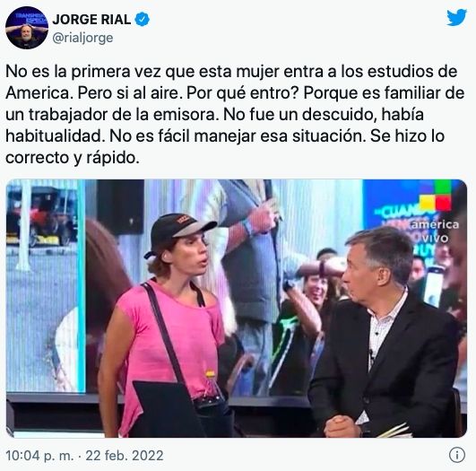Screen dimensions: 476x471
Task: Click the man in the dark suit
Action: coord(387,333)
